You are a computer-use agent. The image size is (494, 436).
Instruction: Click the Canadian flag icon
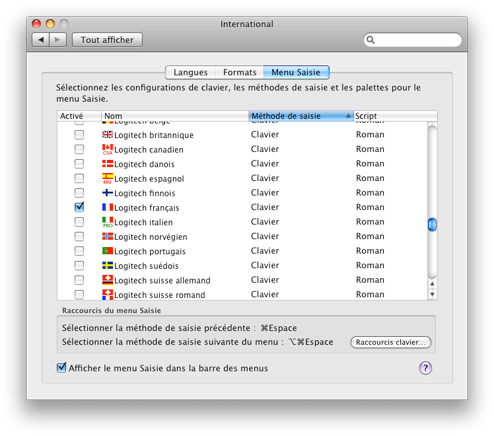coord(107,149)
